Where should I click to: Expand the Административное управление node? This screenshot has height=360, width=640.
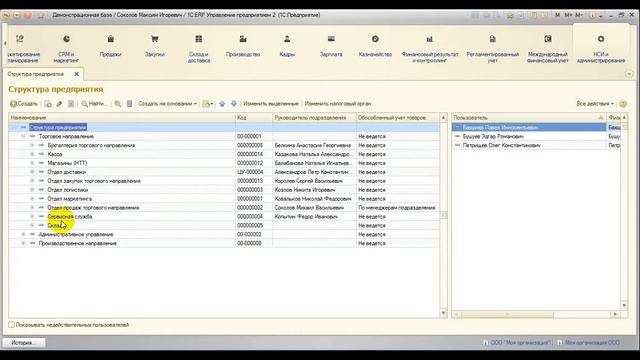click(23, 234)
